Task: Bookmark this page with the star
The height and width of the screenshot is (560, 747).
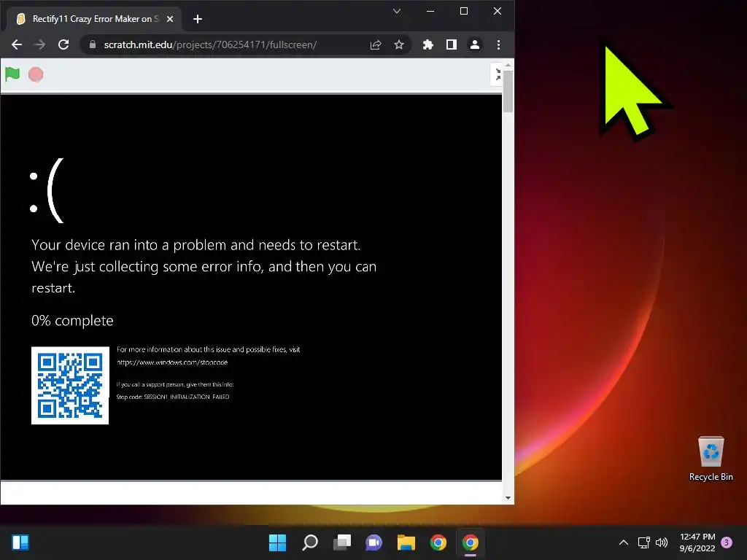Action: [x=399, y=44]
